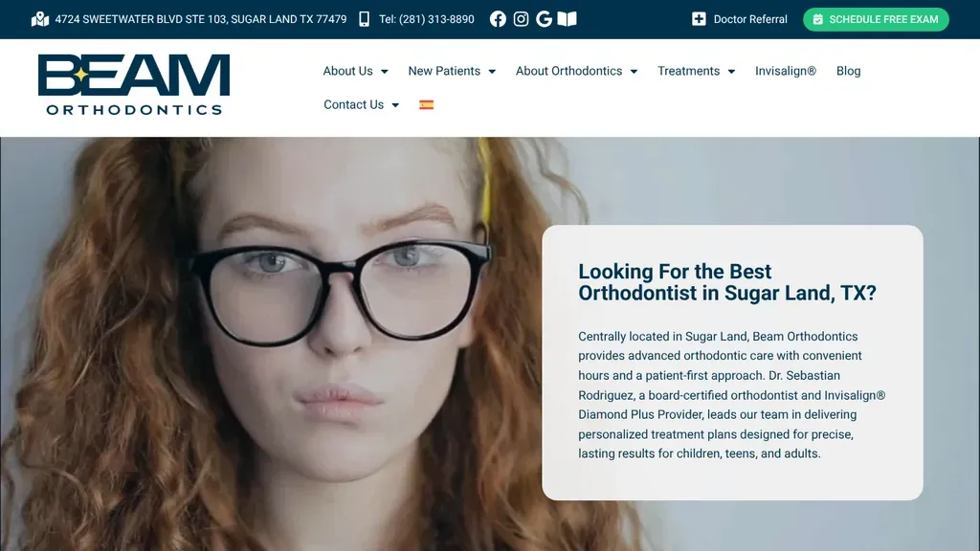Click calendar icon in Schedule Free Exam button

point(817,19)
